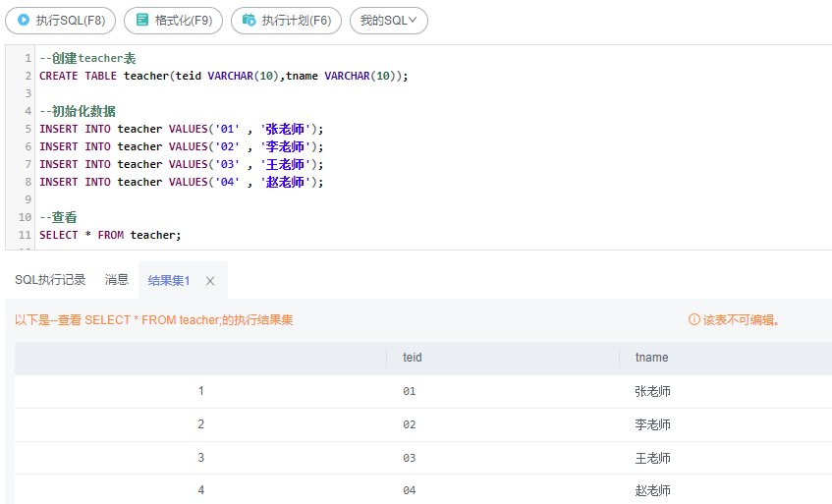Image resolution: width=832 pixels, height=504 pixels.
Task: Select the result cell containing 张老师
Action: pyautogui.click(x=653, y=391)
